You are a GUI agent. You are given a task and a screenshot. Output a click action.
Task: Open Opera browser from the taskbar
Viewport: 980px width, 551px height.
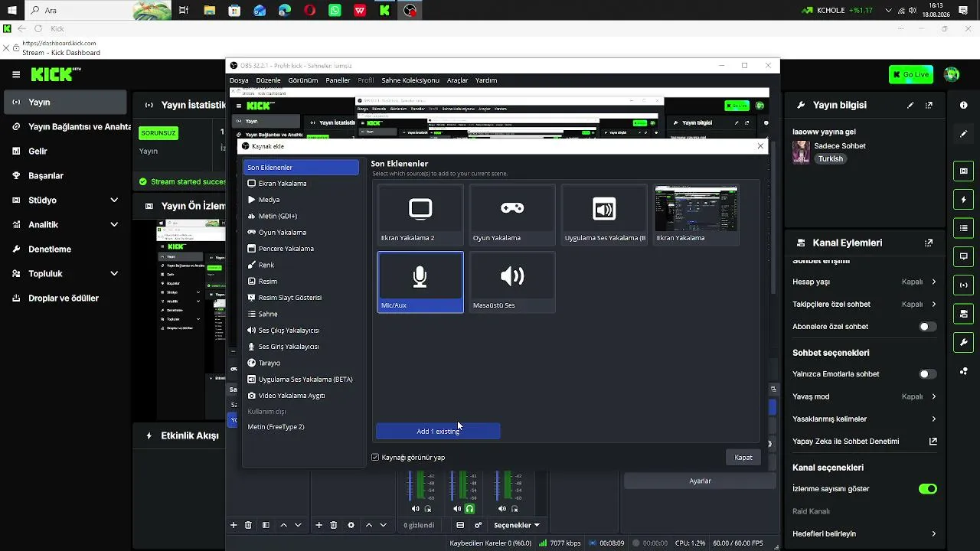point(309,11)
